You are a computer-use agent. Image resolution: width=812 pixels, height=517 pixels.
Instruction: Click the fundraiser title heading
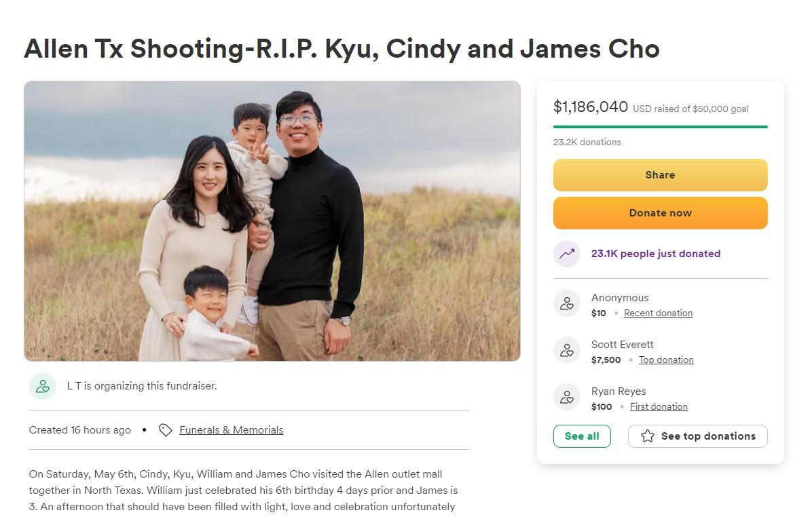[x=342, y=49]
